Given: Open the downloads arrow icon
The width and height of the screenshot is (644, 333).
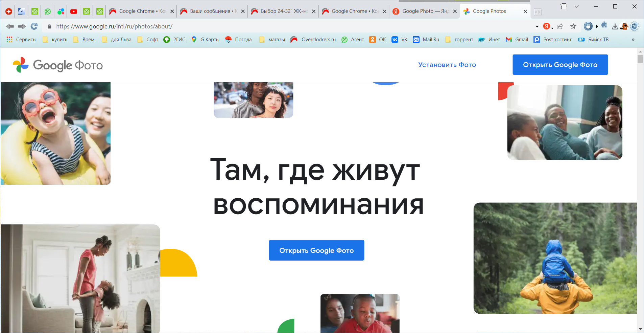Looking at the screenshot, I should 615,26.
